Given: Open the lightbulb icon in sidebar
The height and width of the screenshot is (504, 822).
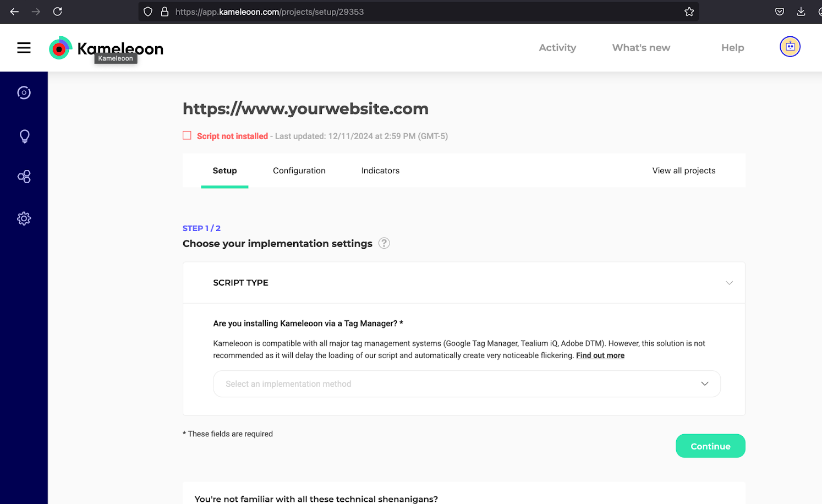Looking at the screenshot, I should tap(24, 136).
